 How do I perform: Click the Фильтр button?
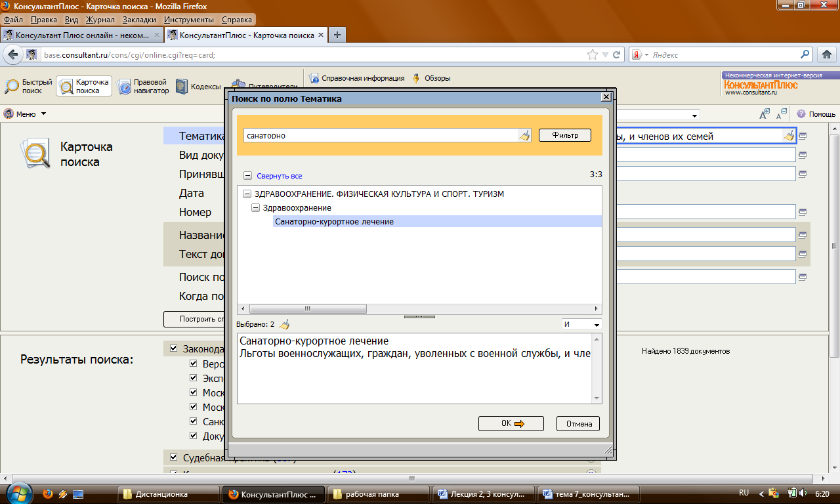pos(565,135)
